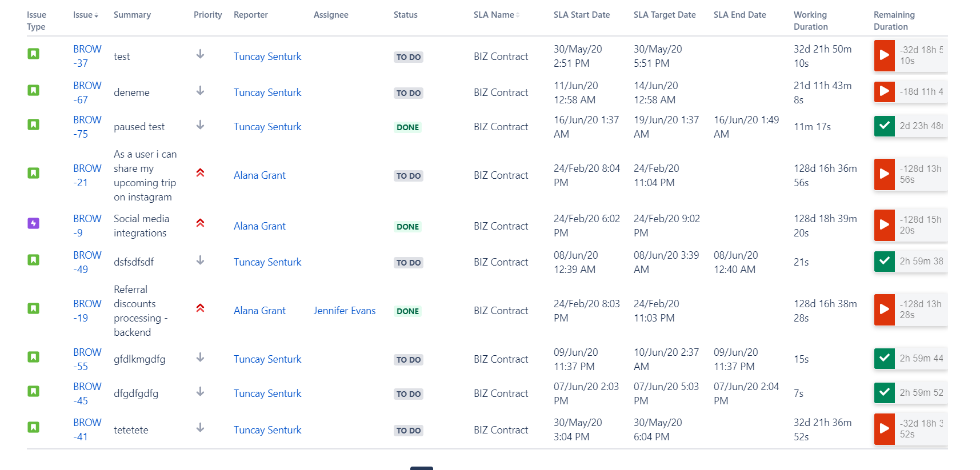This screenshot has width=980, height=470.
Task: Sort by the SLA Name column
Action: point(518,15)
